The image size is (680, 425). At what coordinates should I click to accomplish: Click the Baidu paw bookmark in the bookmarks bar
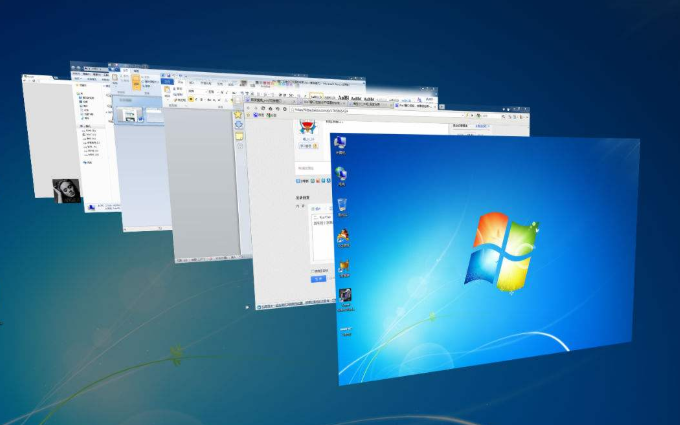pos(258,115)
